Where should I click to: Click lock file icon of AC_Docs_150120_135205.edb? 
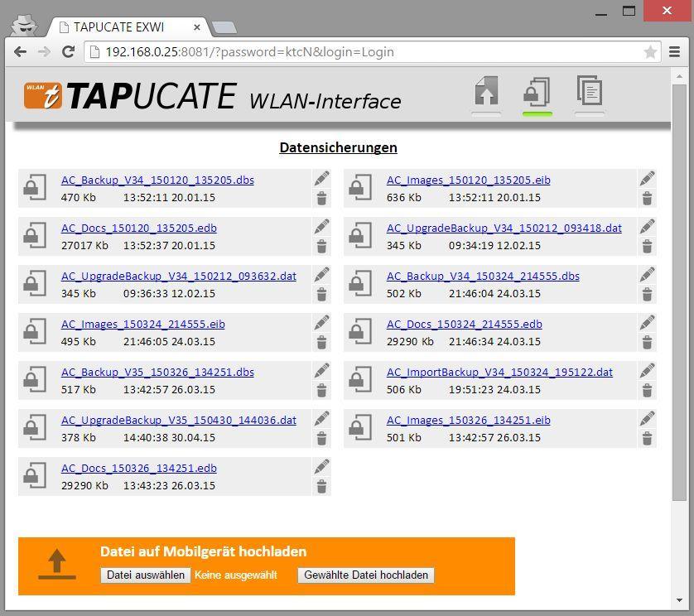(x=35, y=235)
